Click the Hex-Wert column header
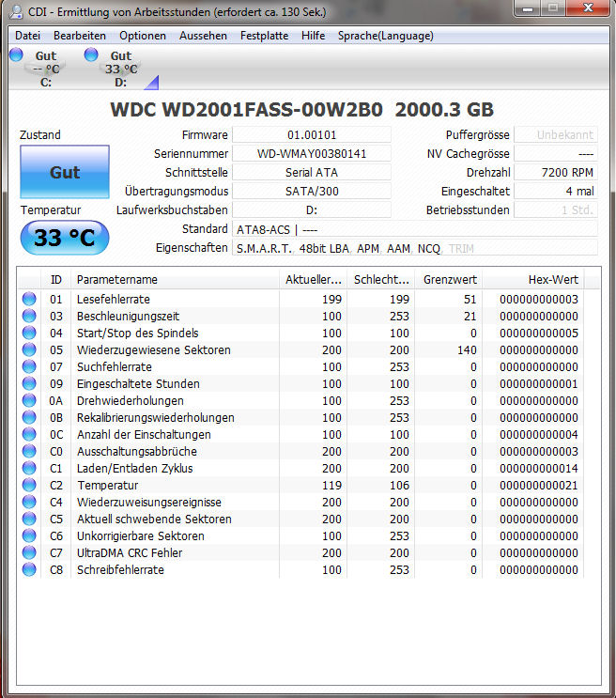Screen dimensions: 616x698 [533, 280]
